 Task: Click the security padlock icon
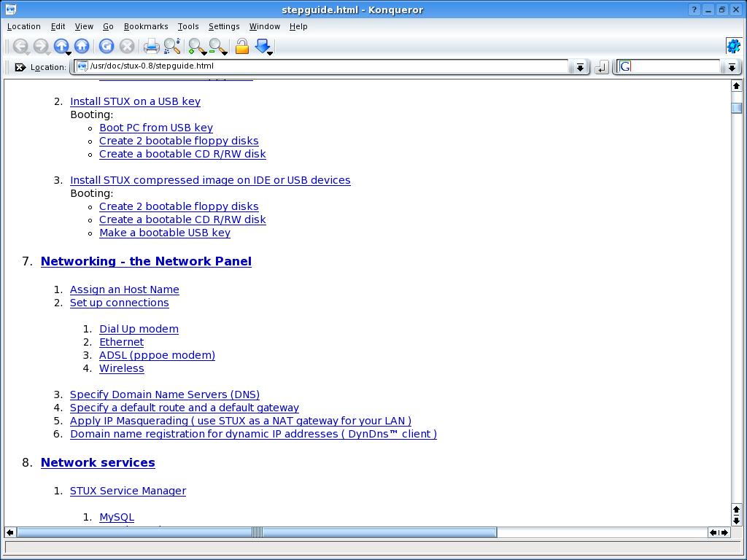[x=242, y=46]
